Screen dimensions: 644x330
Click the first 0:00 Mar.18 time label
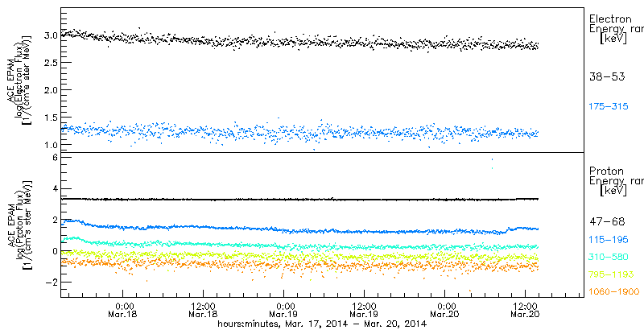(123, 311)
